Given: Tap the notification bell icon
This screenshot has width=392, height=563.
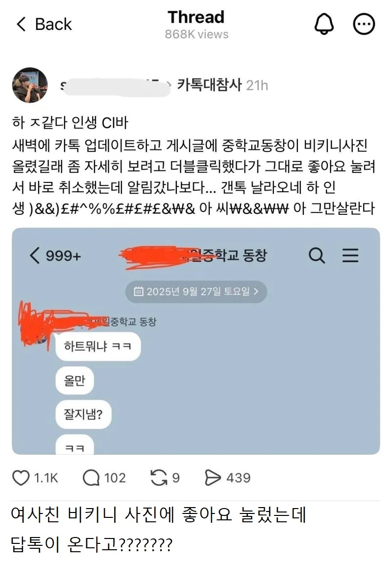Looking at the screenshot, I should pyautogui.click(x=324, y=24).
